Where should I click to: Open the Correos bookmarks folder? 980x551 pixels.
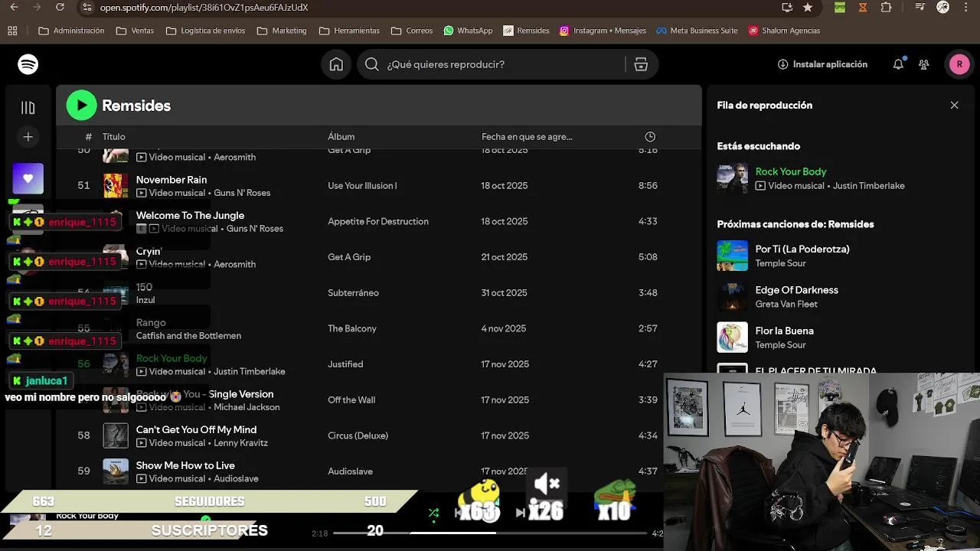412,31
